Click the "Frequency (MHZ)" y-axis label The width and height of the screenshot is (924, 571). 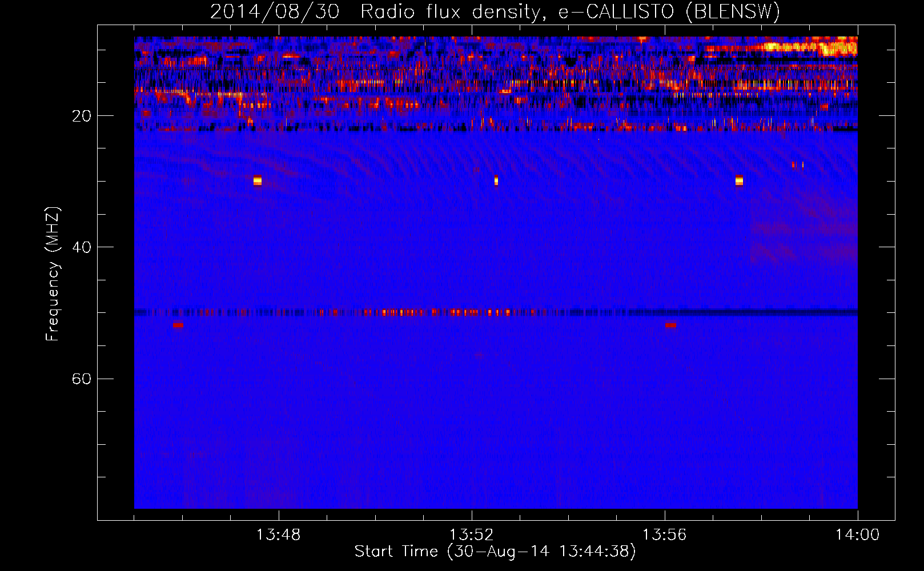[x=53, y=274]
